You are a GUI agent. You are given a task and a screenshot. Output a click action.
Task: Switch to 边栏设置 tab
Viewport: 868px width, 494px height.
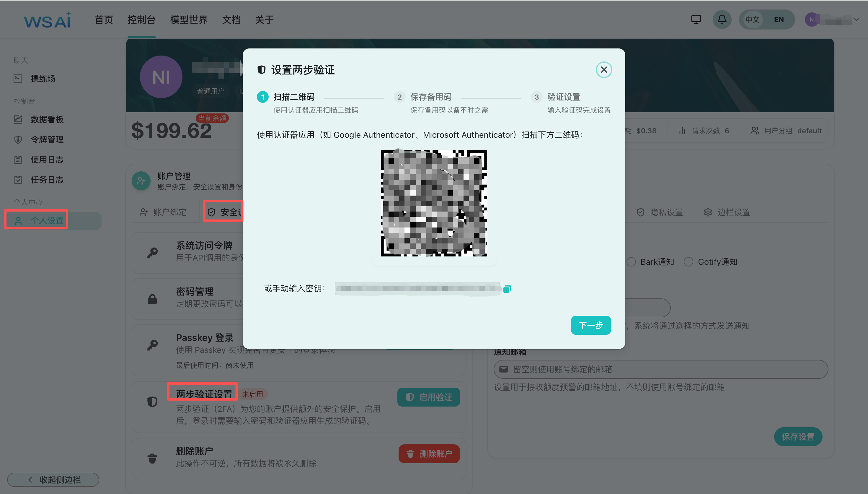[727, 212]
